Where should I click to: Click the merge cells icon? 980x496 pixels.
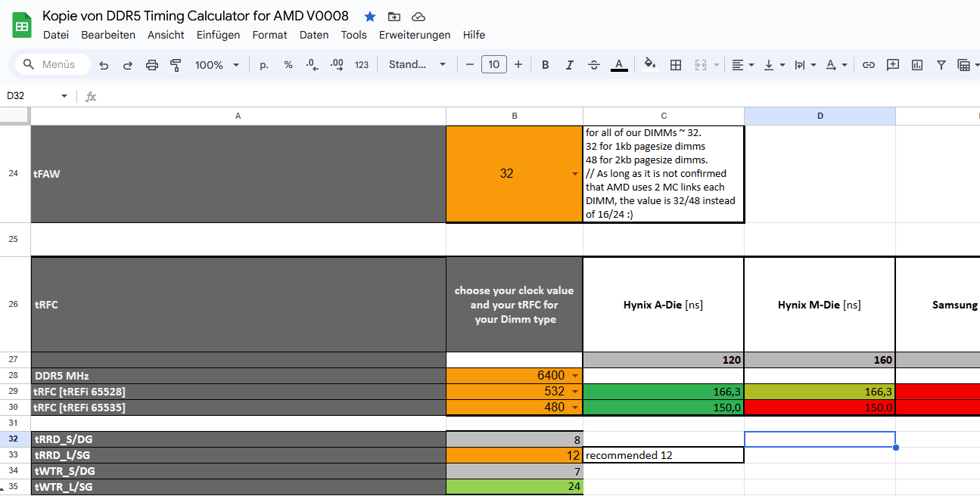700,65
